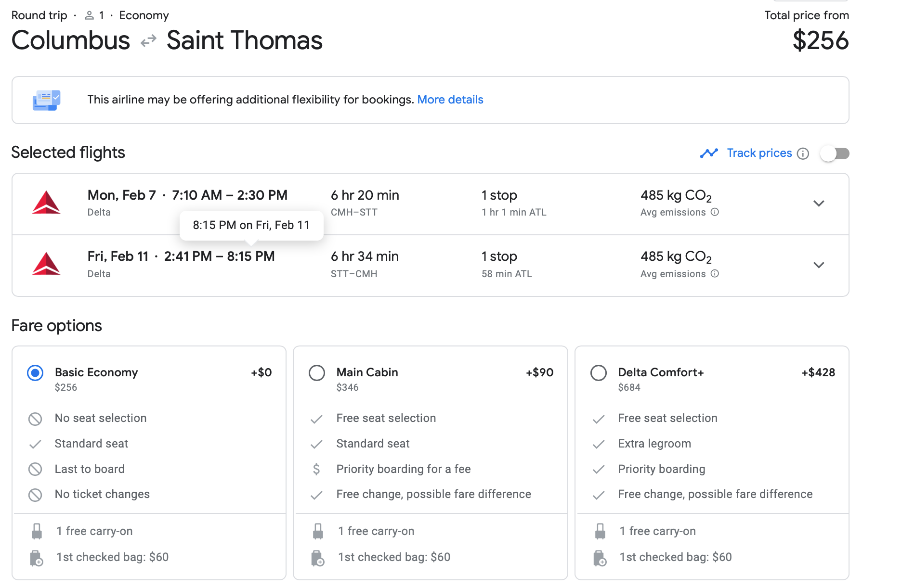This screenshot has width=915, height=588.
Task: Click the Columbus origin title
Action: coord(71,40)
